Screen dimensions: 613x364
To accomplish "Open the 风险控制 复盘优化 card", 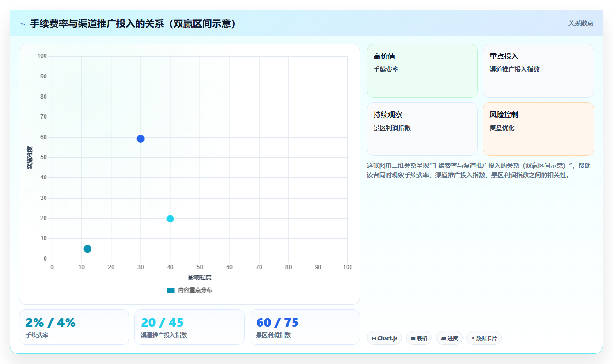I will pos(538,129).
